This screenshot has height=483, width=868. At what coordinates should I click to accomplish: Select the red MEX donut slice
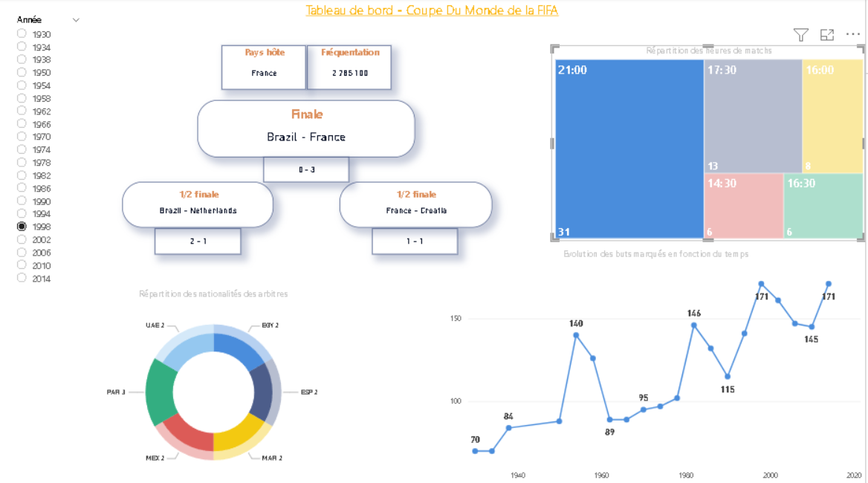pyautogui.click(x=187, y=433)
